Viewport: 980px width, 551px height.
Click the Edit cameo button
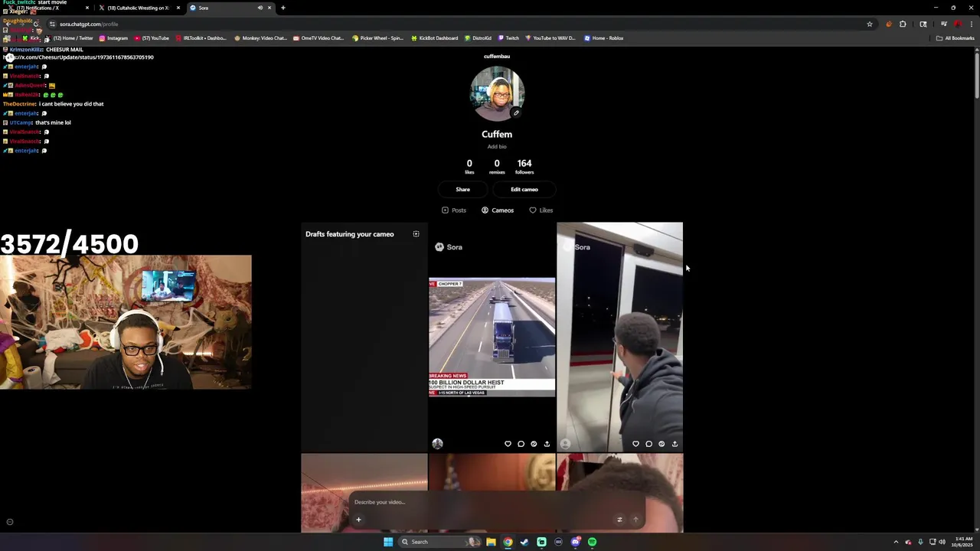coord(524,189)
